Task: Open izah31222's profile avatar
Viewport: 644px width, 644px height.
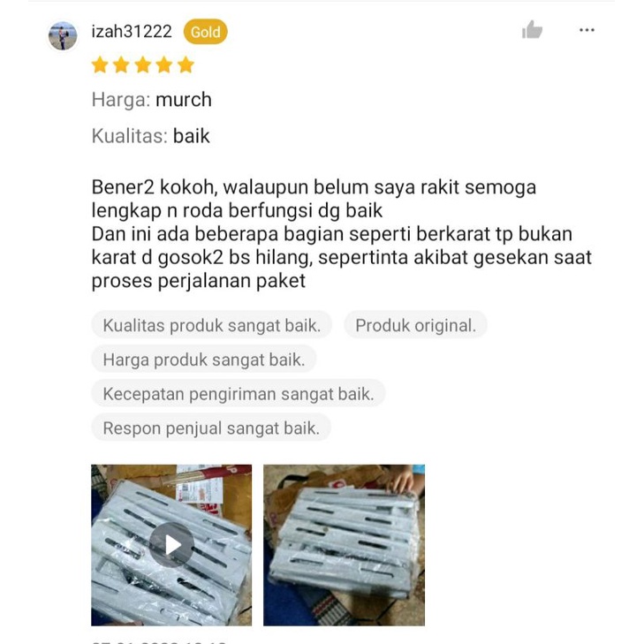Action: pyautogui.click(x=63, y=35)
